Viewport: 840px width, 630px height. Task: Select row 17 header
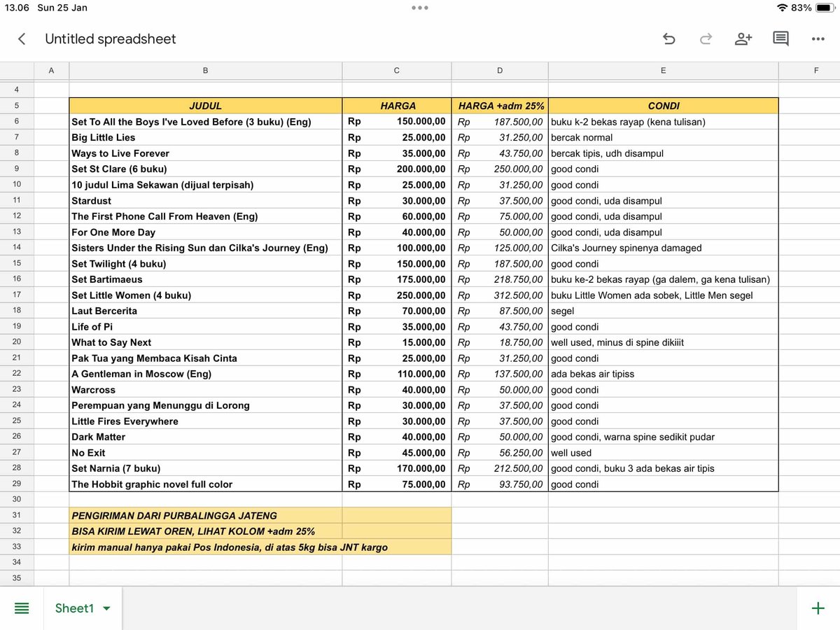click(x=17, y=295)
